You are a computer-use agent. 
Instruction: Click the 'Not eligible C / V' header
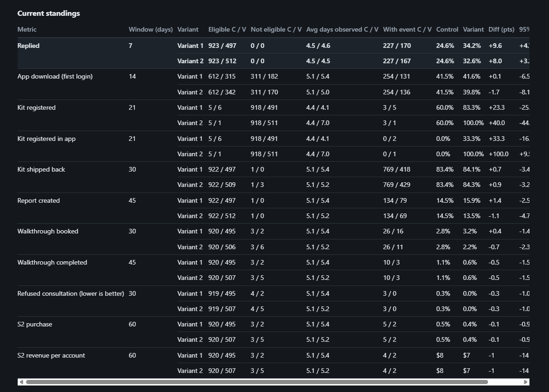[276, 29]
